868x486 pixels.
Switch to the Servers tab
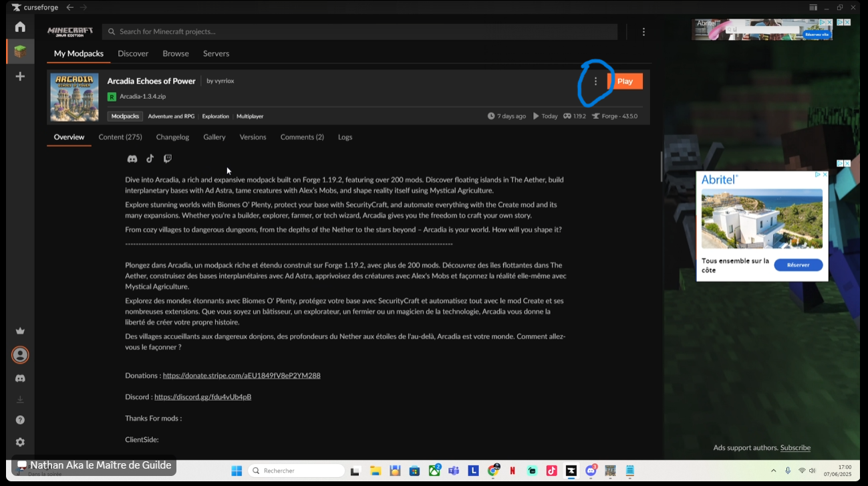(x=216, y=53)
